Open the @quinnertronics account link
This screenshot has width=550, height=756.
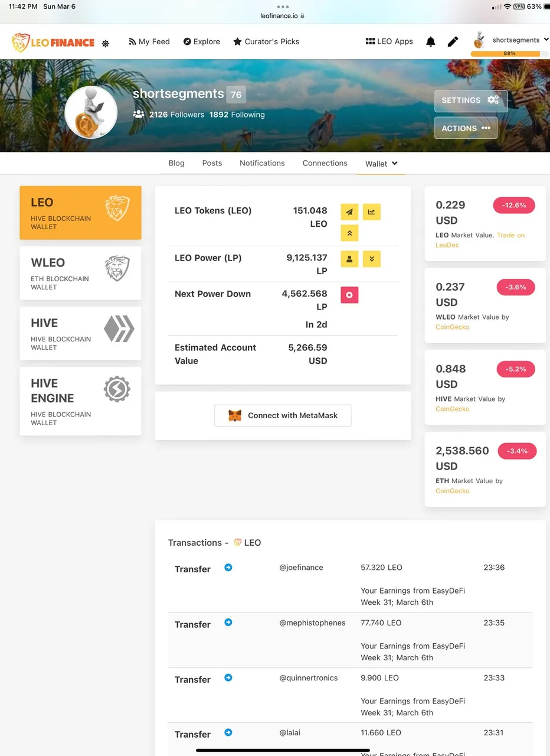(x=309, y=677)
